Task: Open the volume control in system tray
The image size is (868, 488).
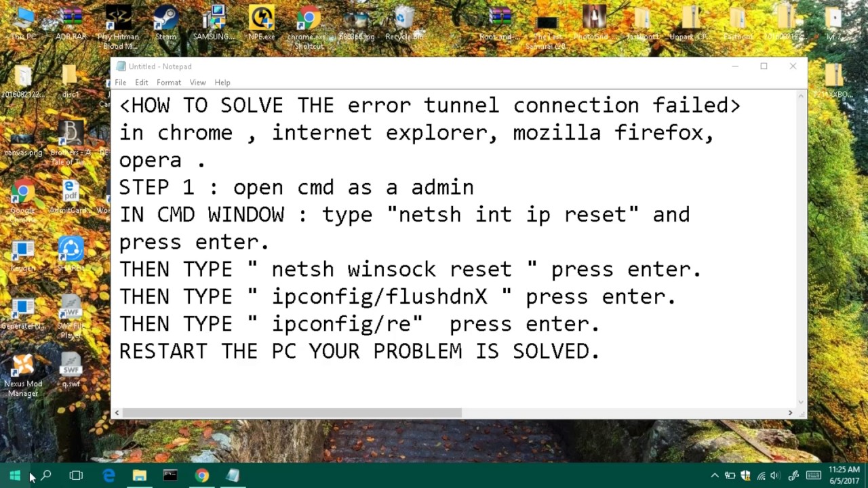Action: click(x=775, y=476)
